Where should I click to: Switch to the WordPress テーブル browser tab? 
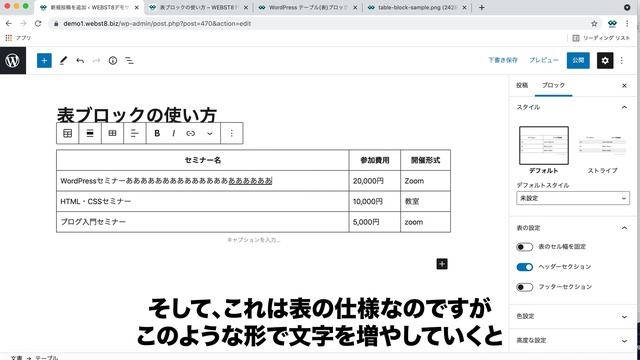coord(308,7)
